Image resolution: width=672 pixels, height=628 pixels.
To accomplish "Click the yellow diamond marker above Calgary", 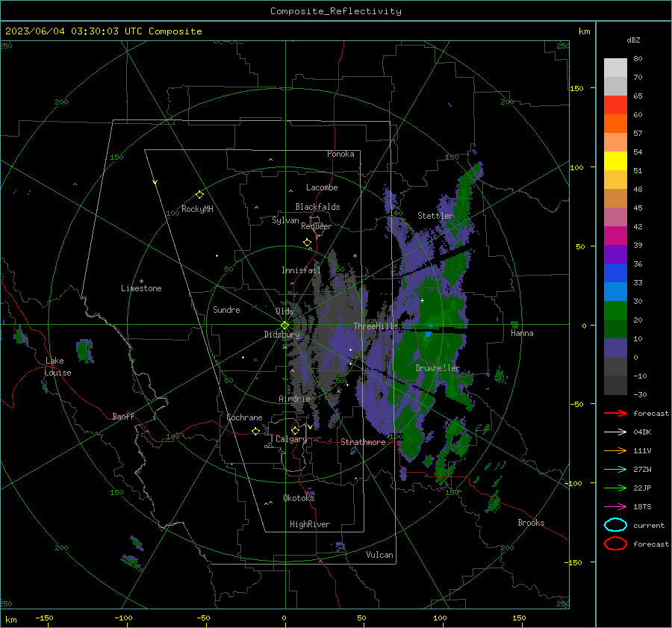I will [x=295, y=430].
